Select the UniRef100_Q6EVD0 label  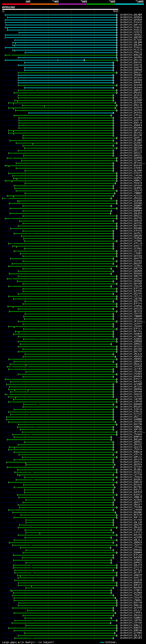131,37
